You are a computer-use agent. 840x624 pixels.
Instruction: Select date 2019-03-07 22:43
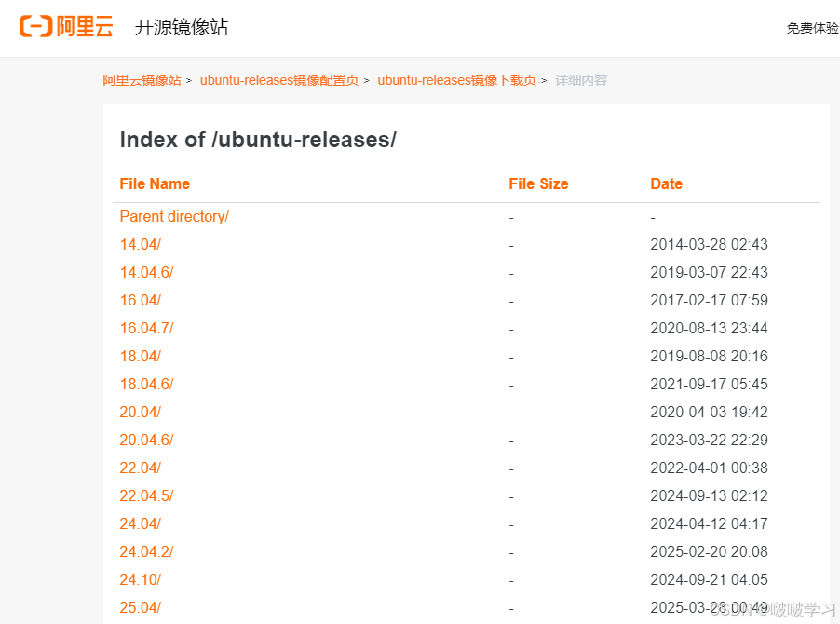pos(709,272)
